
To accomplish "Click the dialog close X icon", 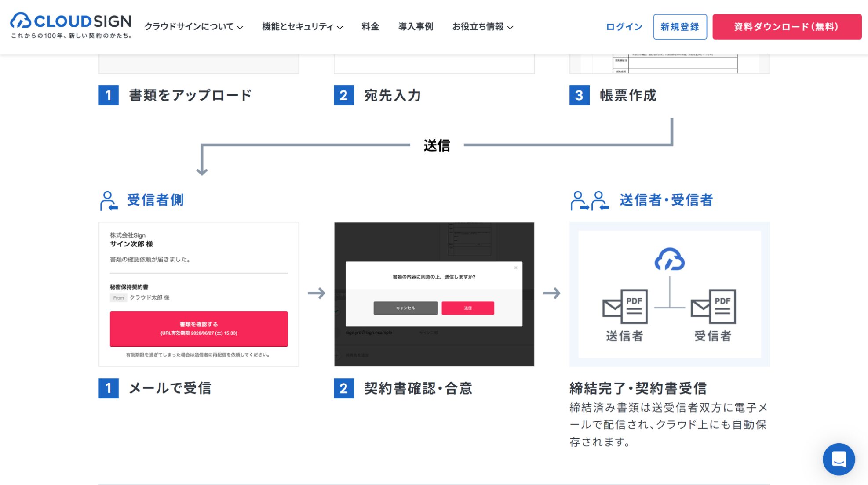I will [x=516, y=268].
